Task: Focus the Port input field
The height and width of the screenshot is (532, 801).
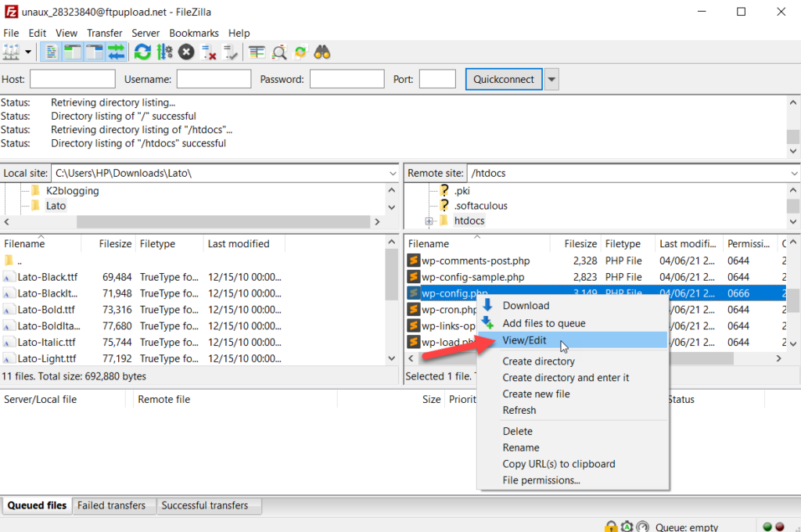Action: [437, 79]
